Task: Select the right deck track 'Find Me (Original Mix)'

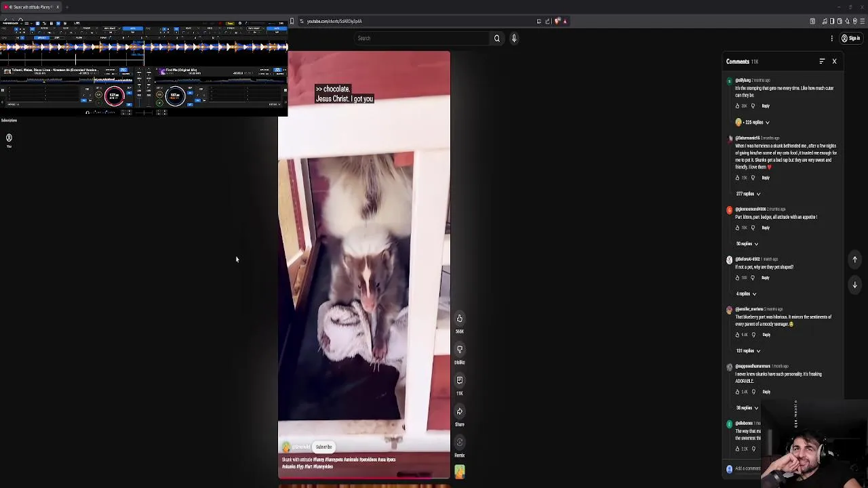Action: coord(181,70)
